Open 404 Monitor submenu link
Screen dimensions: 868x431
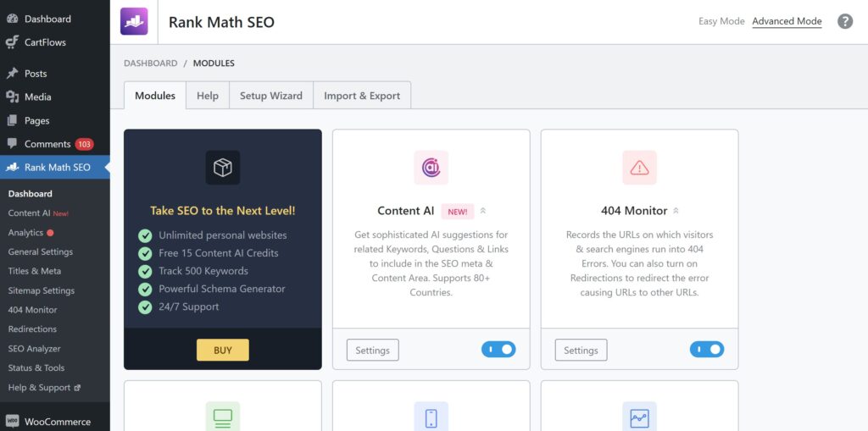[x=32, y=310]
